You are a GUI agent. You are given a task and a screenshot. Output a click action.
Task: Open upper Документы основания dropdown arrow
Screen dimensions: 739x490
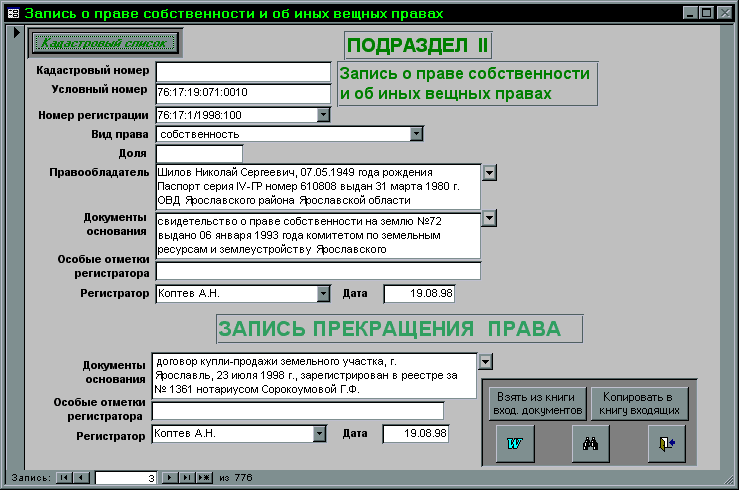489,218
